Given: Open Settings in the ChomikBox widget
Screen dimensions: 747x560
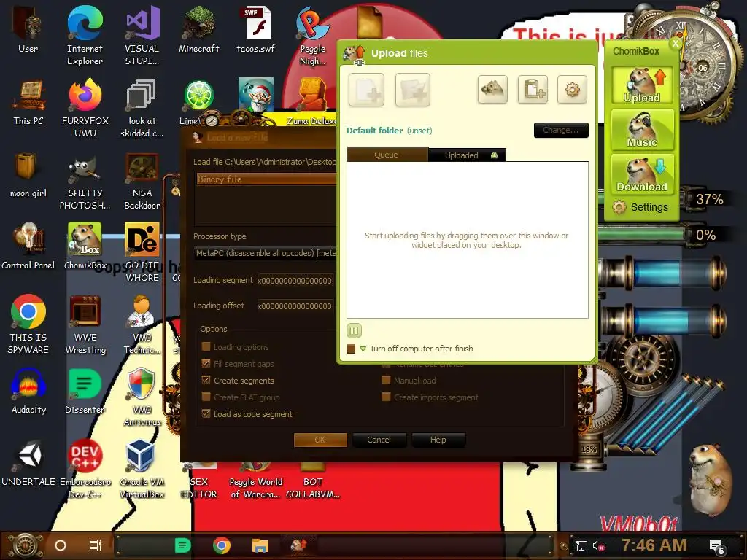Looking at the screenshot, I should pyautogui.click(x=640, y=207).
